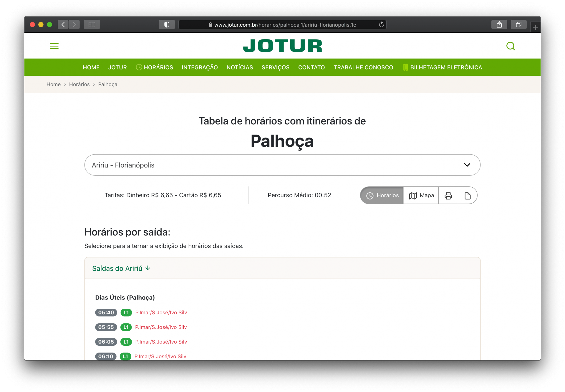
Task: Click the L1 badge beside 06:05
Action: (126, 342)
